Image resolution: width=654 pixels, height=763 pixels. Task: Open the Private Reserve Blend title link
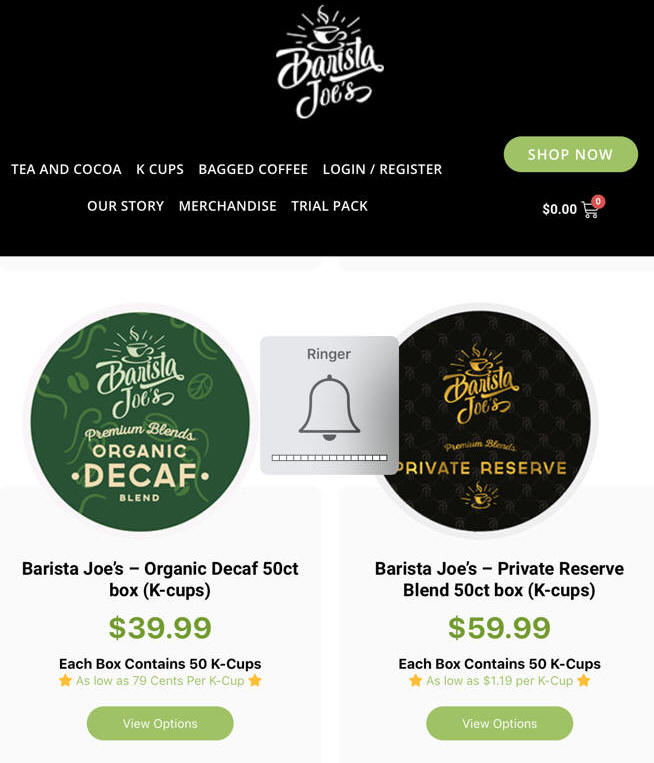[499, 579]
